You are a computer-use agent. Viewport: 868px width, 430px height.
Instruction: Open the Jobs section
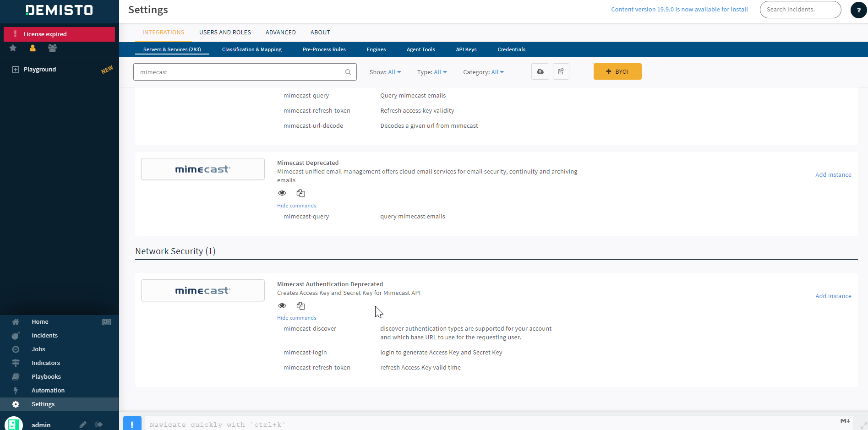click(x=38, y=349)
